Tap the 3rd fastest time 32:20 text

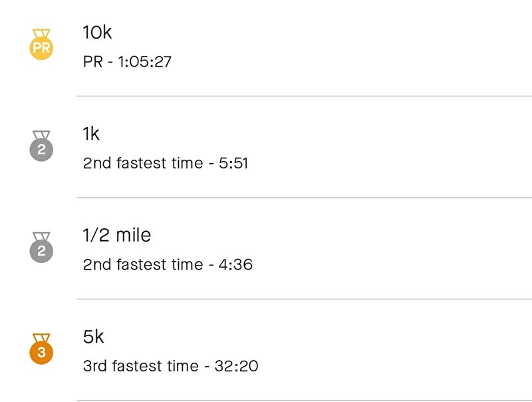click(x=171, y=366)
